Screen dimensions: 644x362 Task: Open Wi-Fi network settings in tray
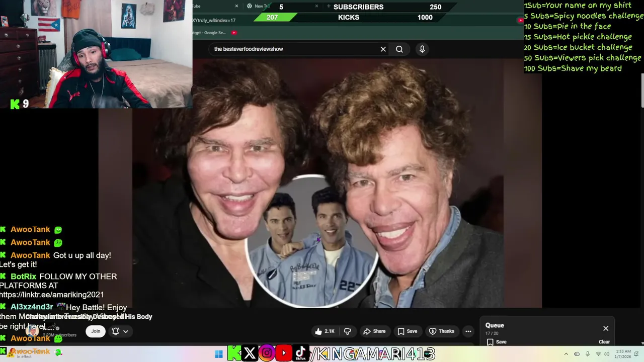tap(598, 354)
